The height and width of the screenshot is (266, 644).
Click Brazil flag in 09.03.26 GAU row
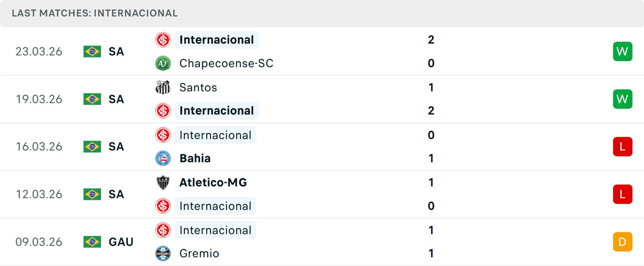coord(92,242)
